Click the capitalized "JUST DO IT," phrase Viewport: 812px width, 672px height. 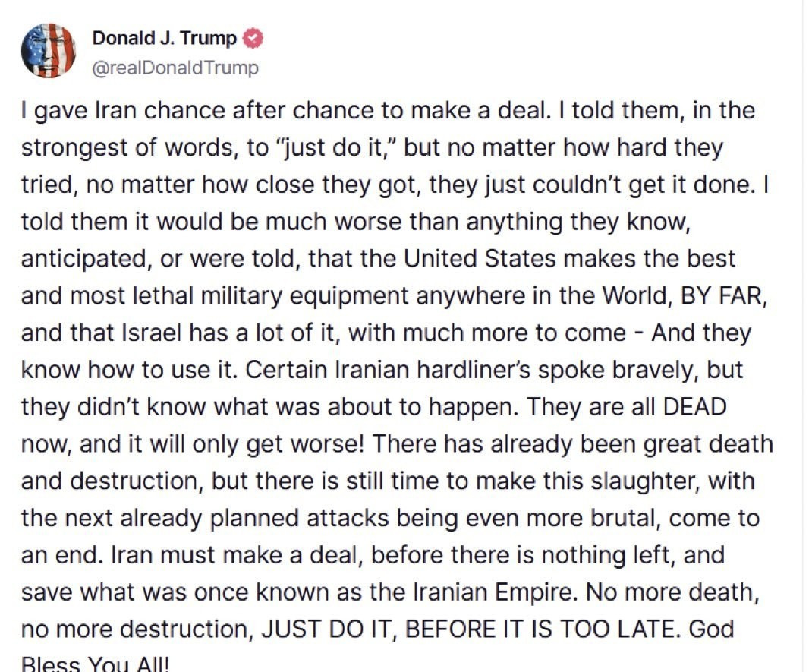click(x=329, y=629)
